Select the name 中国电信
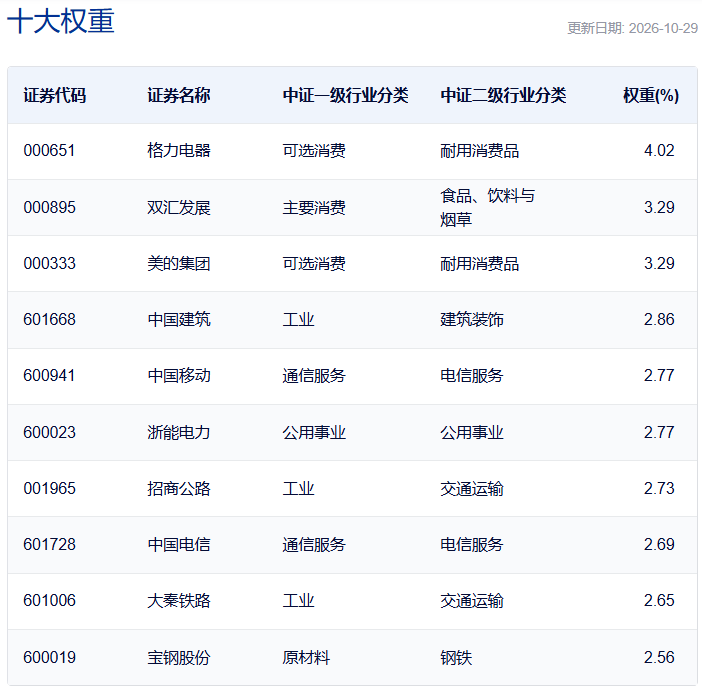The image size is (702, 690). [179, 544]
